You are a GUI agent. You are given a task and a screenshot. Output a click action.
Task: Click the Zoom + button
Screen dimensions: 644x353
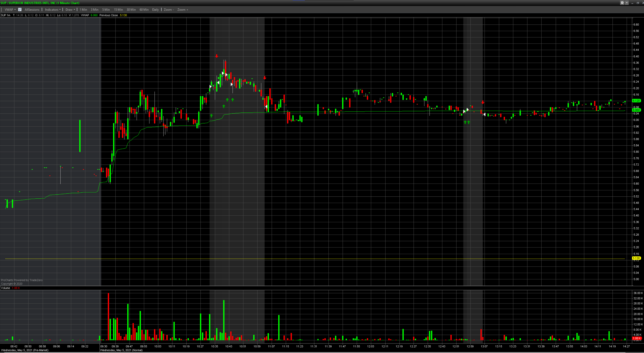click(x=182, y=9)
